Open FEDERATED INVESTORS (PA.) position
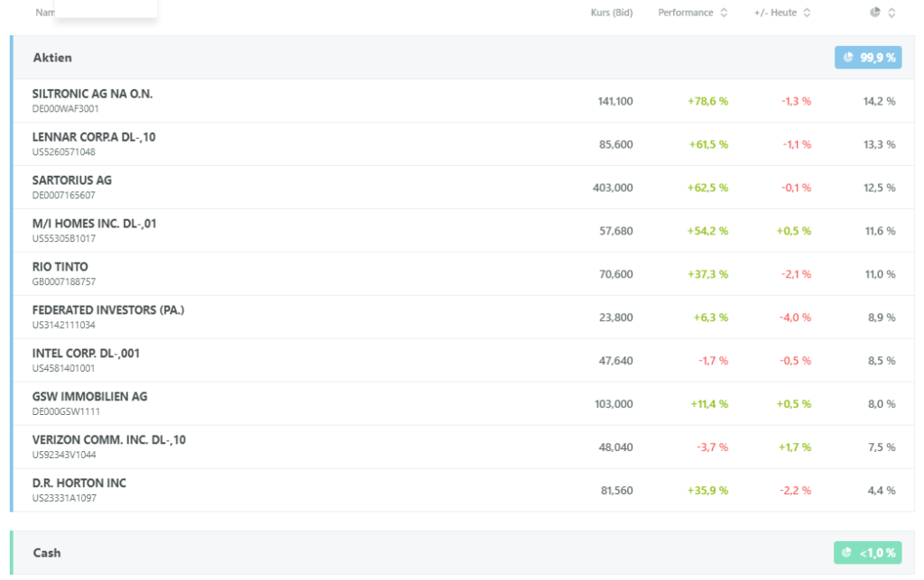This screenshot has height=580, width=924. pos(463,318)
